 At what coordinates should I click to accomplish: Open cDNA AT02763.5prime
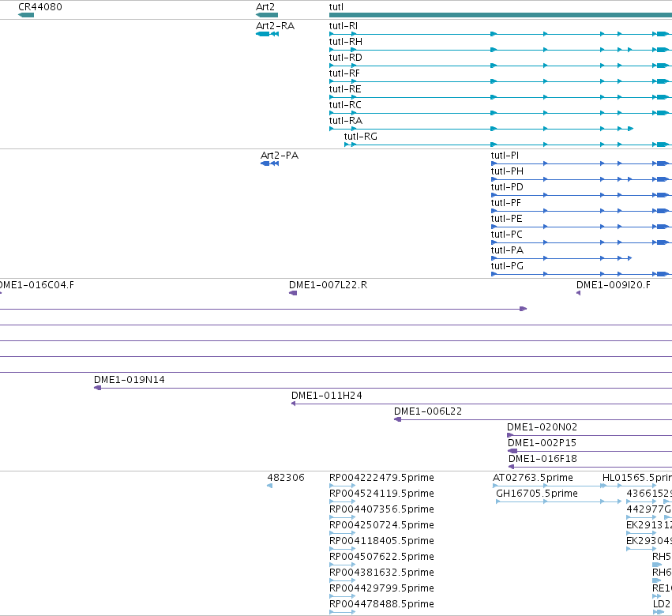(x=533, y=478)
